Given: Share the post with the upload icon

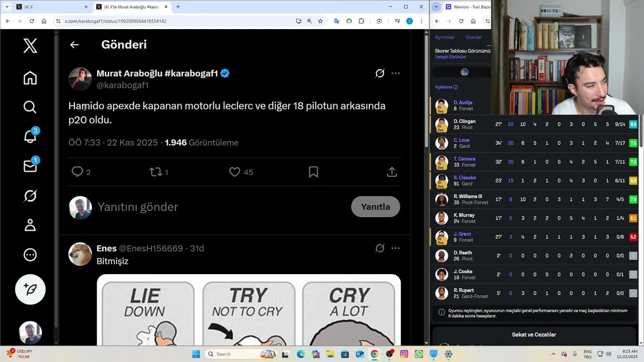Looking at the screenshot, I should click(392, 172).
